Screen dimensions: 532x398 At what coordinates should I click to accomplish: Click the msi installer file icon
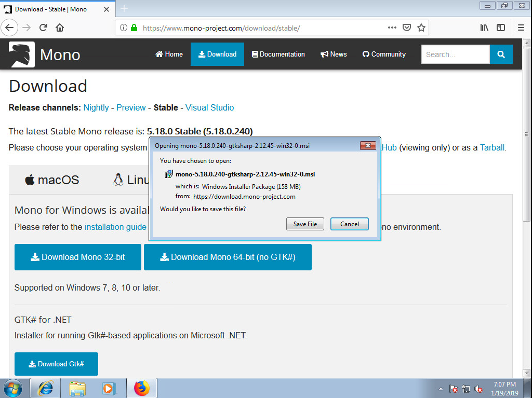tap(169, 174)
